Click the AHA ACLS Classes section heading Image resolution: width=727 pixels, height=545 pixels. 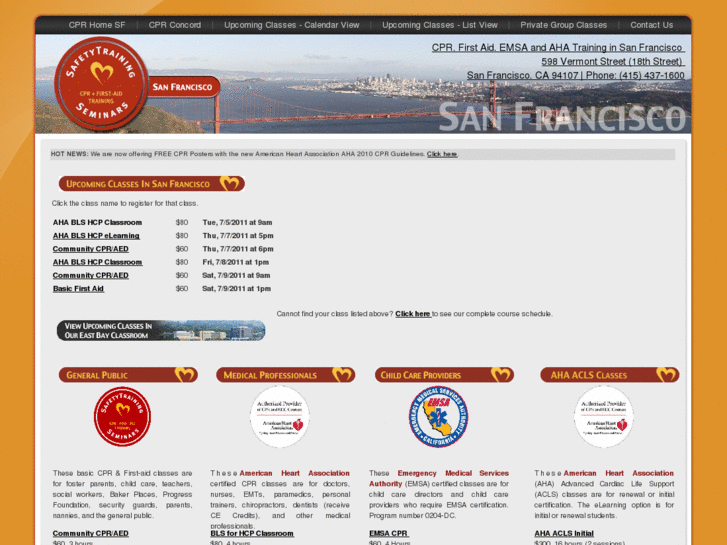[610, 375]
